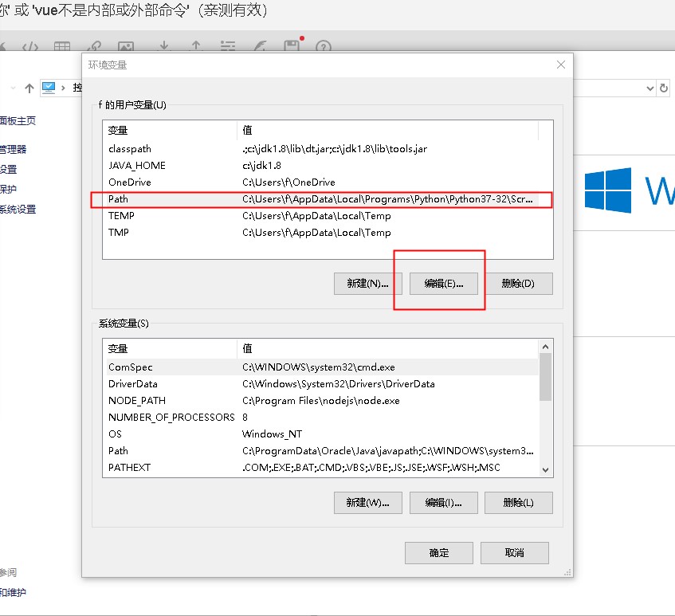Cancel the dialog with 取消
675x616 pixels.
515,553
